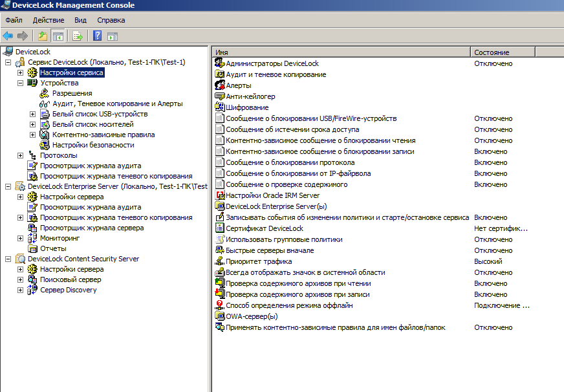Select Сообщение об истечении срока доступа row
Viewport: 564px width, 392px height.
coord(292,129)
